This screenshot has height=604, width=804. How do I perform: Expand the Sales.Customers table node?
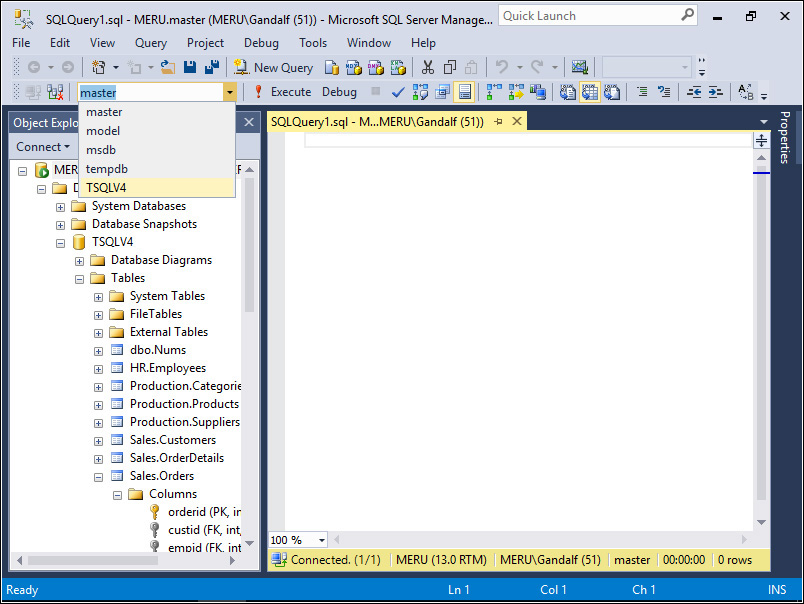(98, 440)
